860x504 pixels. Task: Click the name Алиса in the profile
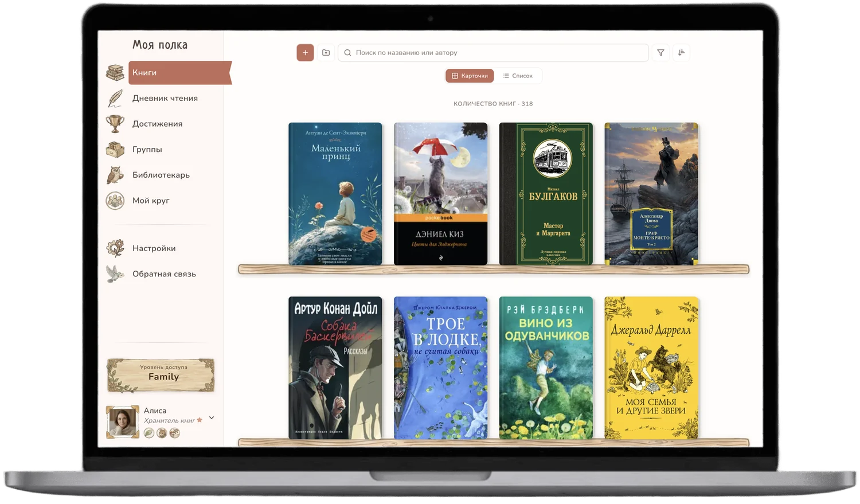tap(155, 411)
